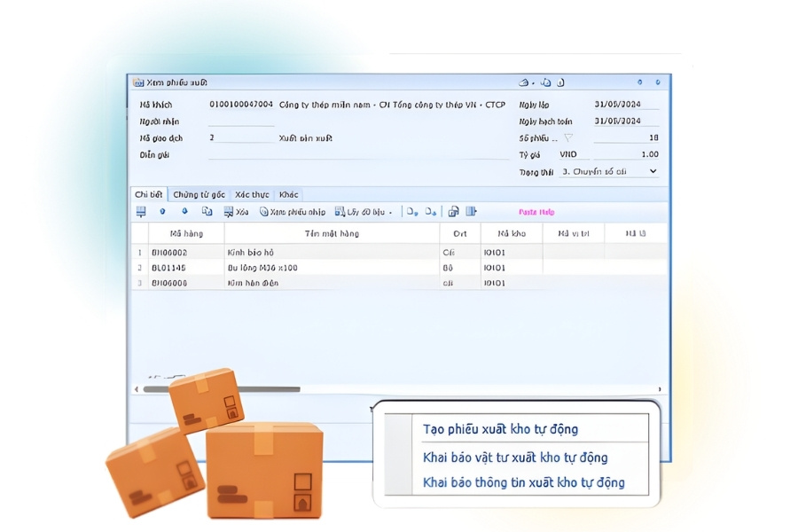Click the blue up-arrow toolbar icon
The width and height of the screenshot is (798, 532).
(162, 211)
